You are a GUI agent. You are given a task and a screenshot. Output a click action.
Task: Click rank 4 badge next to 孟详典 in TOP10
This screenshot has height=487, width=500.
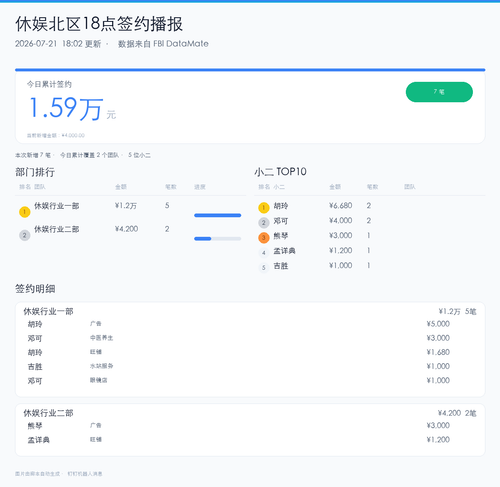pos(264,253)
